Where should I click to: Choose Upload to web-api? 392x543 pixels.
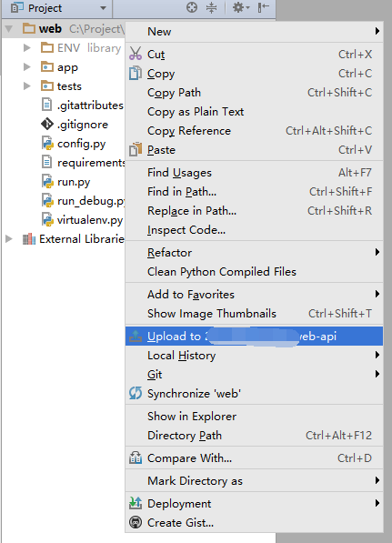(x=254, y=336)
